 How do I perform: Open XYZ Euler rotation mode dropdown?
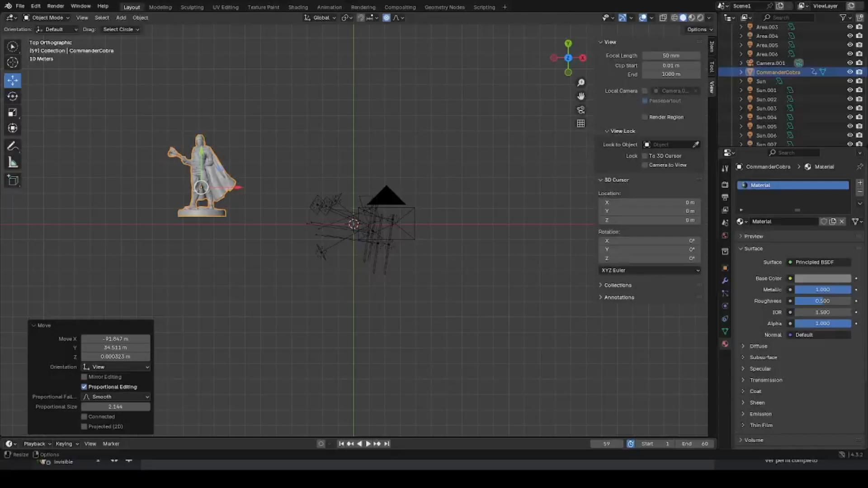pyautogui.click(x=650, y=270)
